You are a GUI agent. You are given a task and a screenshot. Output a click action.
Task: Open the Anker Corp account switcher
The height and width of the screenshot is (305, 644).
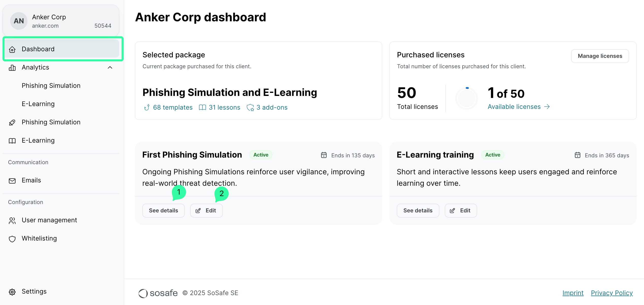[61, 21]
